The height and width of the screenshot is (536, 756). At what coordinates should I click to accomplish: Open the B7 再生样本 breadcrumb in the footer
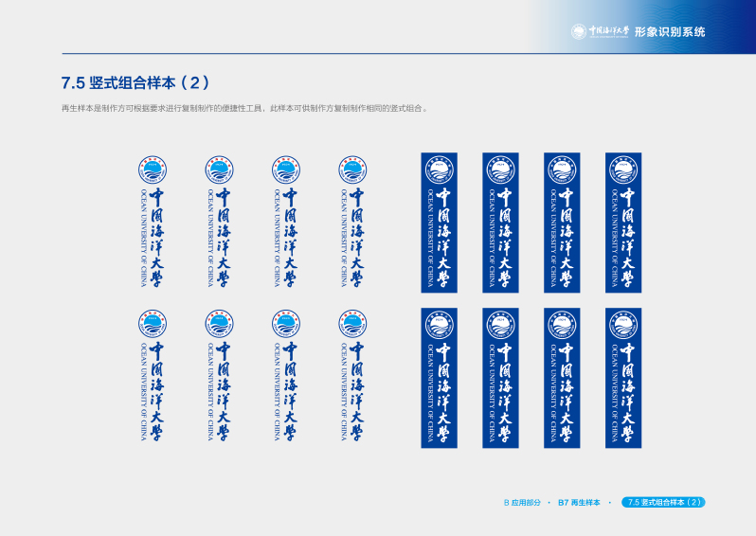click(579, 502)
